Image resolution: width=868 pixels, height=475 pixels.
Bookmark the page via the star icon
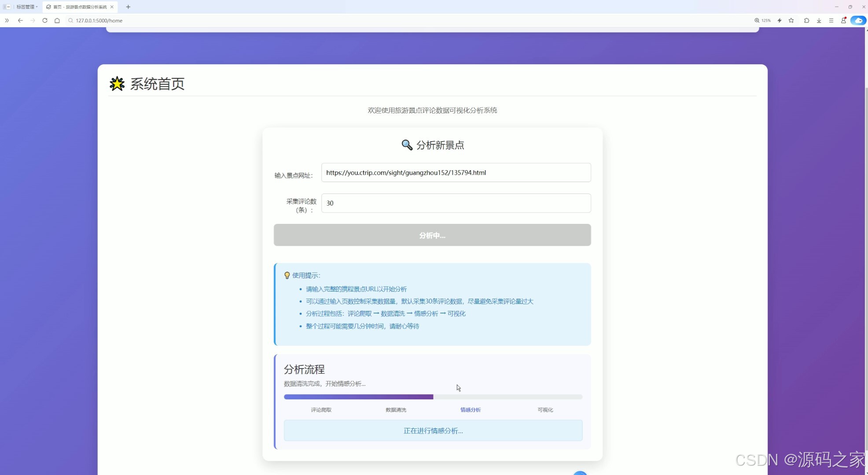coord(791,20)
